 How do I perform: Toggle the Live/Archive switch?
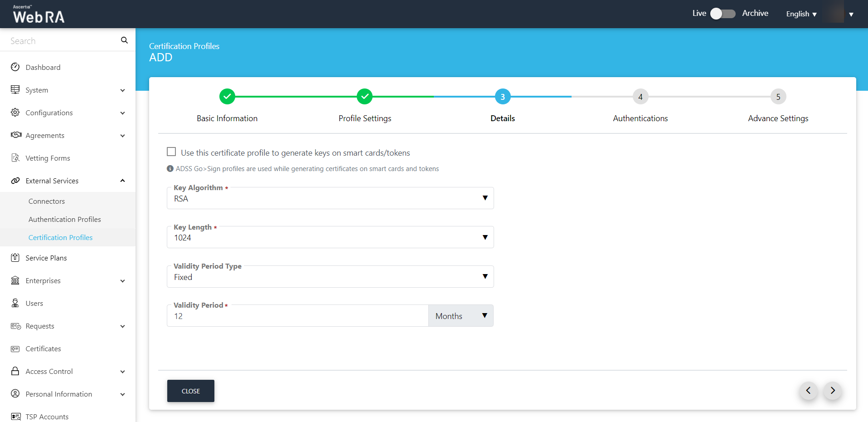tap(723, 14)
